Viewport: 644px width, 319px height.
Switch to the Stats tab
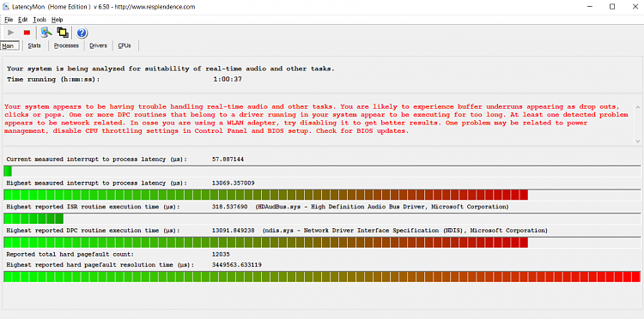coord(34,45)
